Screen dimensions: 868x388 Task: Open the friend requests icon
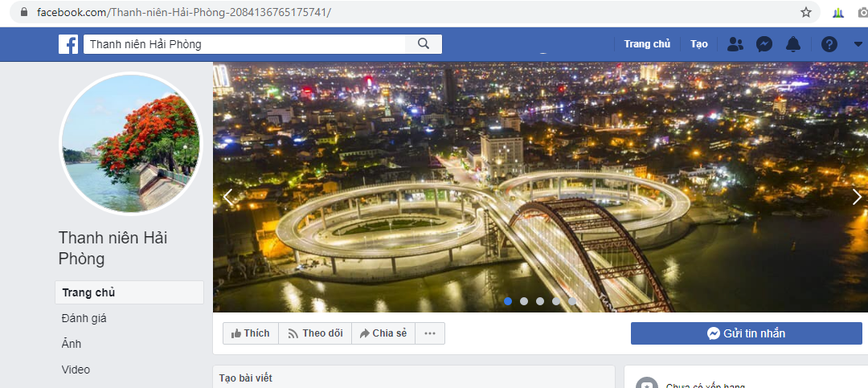point(735,44)
